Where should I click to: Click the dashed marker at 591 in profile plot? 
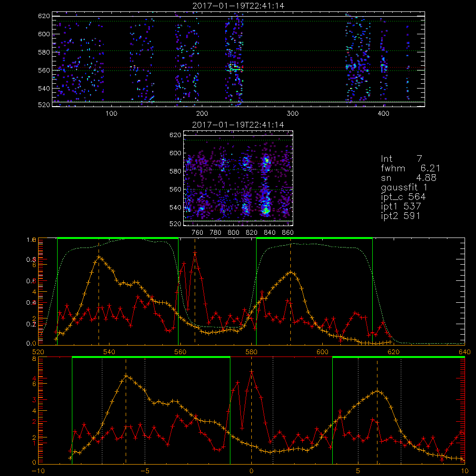point(291,291)
